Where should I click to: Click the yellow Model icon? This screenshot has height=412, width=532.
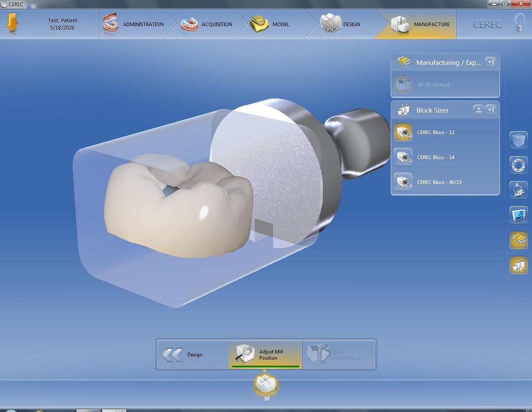[259, 24]
